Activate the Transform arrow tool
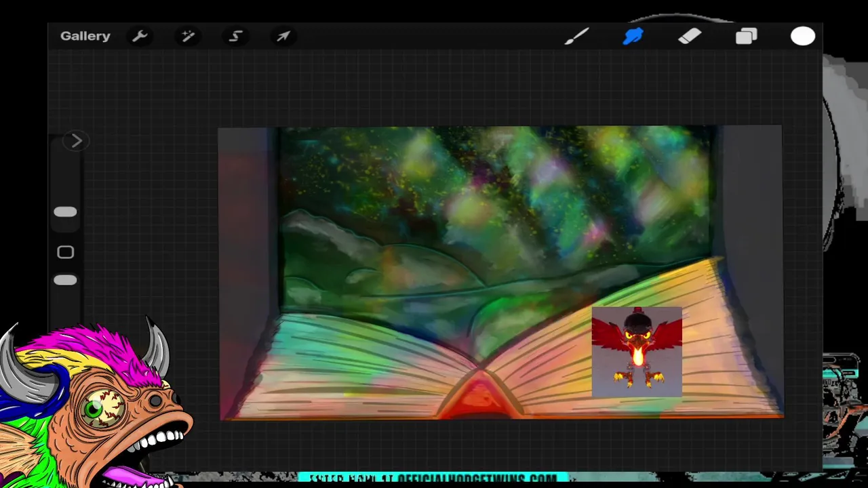The width and height of the screenshot is (868, 488). click(283, 36)
